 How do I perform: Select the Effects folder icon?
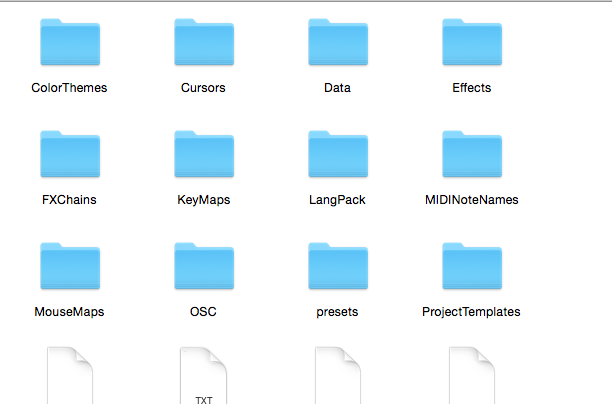472,42
